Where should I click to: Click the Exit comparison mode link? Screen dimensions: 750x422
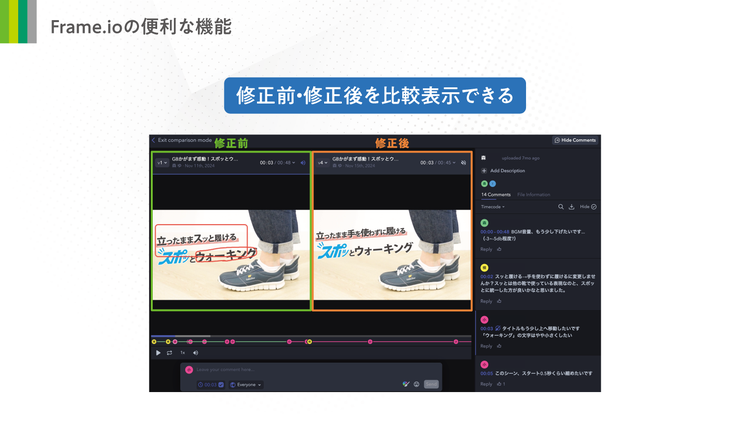pyautogui.click(x=185, y=140)
